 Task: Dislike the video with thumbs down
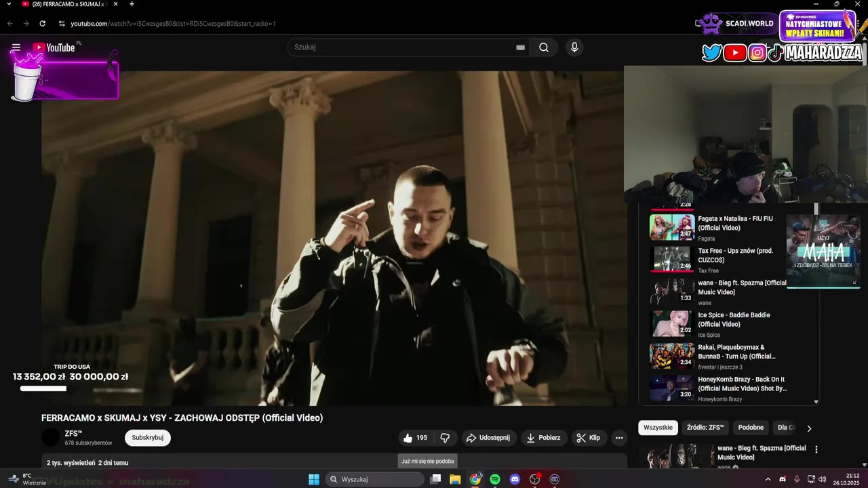pyautogui.click(x=446, y=438)
